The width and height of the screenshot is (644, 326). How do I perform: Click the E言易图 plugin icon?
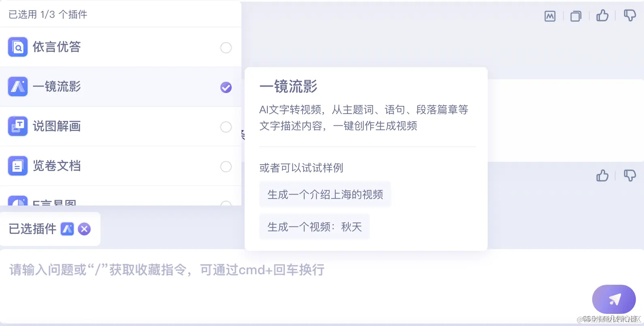(x=17, y=202)
